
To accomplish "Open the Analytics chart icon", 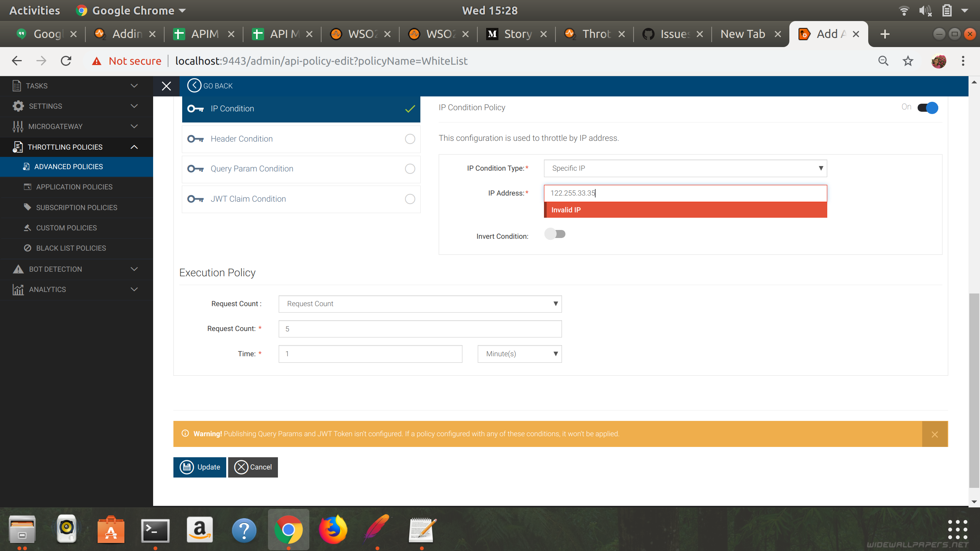I will click(18, 289).
